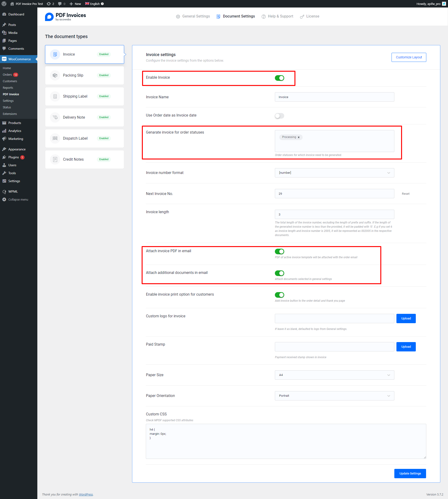Click the user avatar next to Howdy

(x=444, y=4)
